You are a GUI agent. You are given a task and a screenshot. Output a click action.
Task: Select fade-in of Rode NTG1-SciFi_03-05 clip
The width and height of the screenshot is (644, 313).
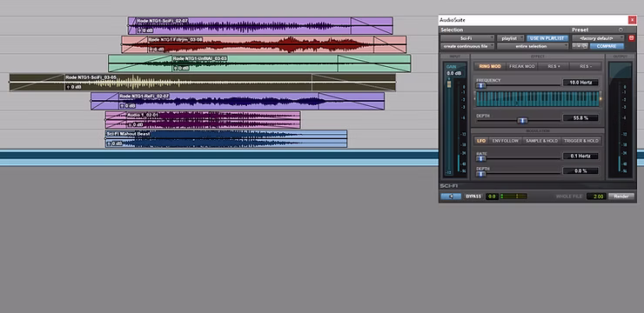tap(37, 83)
